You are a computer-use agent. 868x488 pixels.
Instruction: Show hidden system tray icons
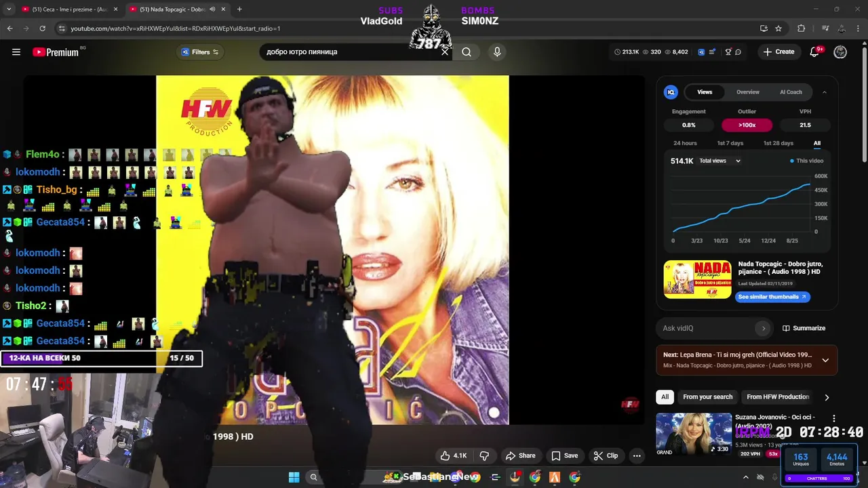745,477
